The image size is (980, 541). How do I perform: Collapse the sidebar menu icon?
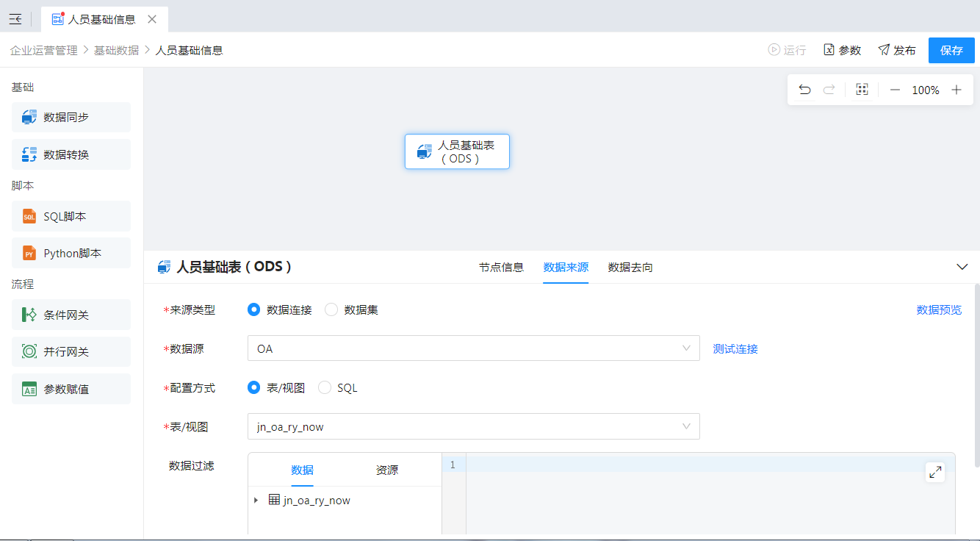point(15,19)
